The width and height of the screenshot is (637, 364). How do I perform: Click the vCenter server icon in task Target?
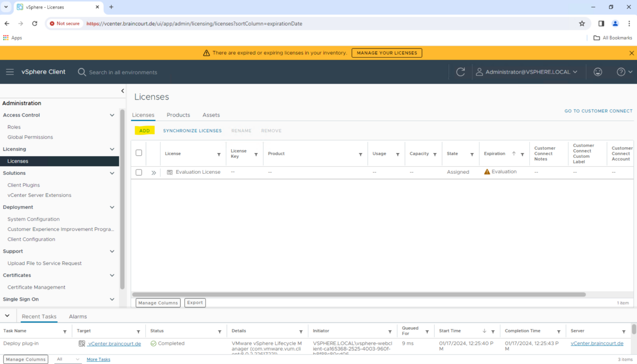[81, 343]
